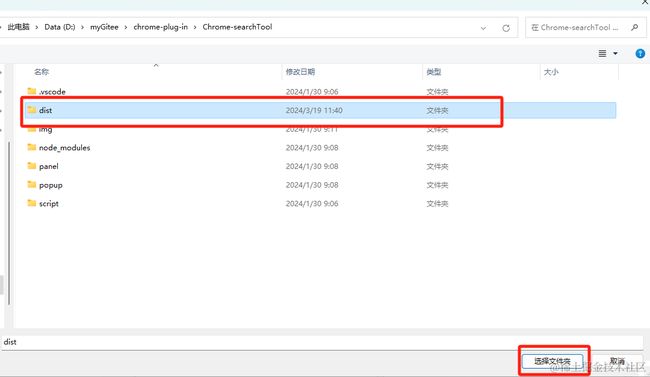Click the panel folder icon
Screen dimensions: 650x377
pos(32,166)
